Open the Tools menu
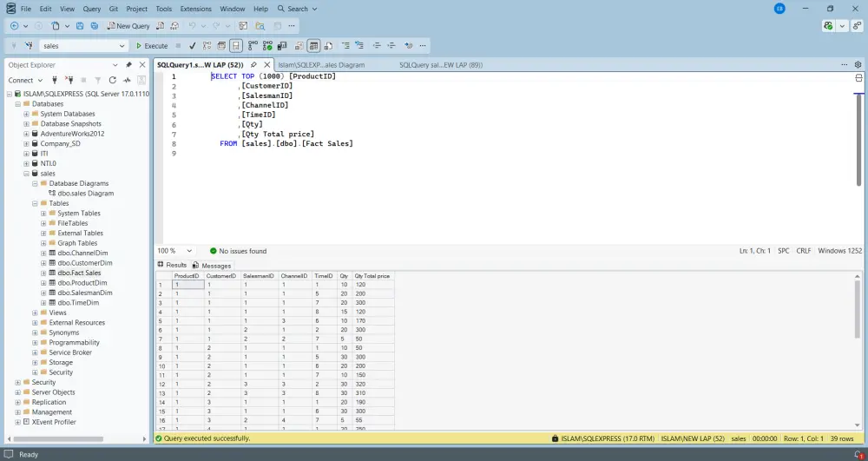Image resolution: width=868 pixels, height=461 pixels. coord(164,9)
